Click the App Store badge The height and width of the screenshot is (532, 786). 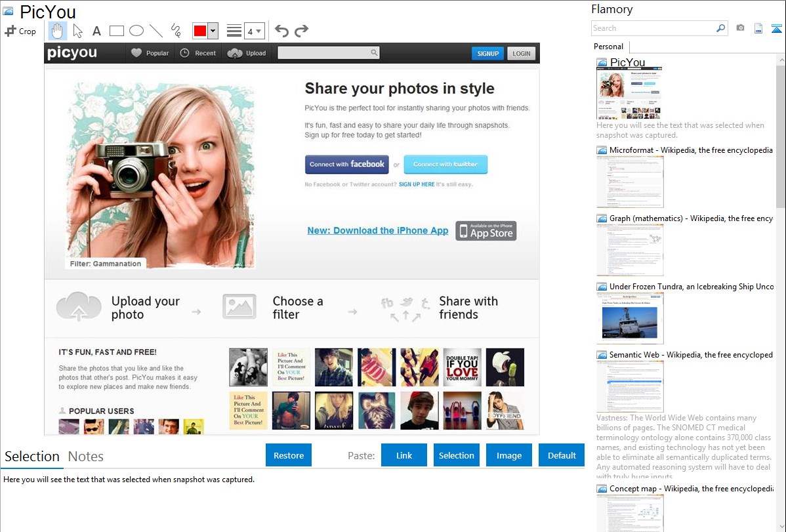click(486, 231)
